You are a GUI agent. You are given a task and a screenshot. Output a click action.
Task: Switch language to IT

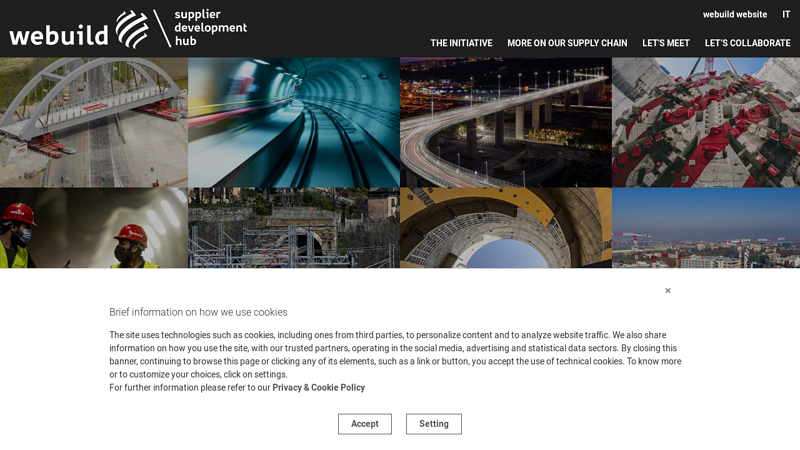[x=786, y=15]
